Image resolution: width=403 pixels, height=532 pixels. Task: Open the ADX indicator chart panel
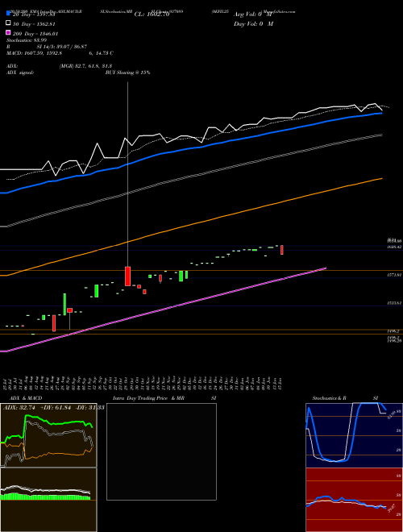point(48,435)
